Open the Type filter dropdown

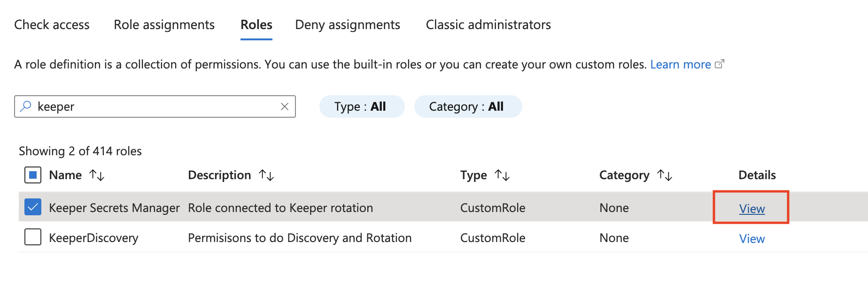pyautogui.click(x=361, y=106)
